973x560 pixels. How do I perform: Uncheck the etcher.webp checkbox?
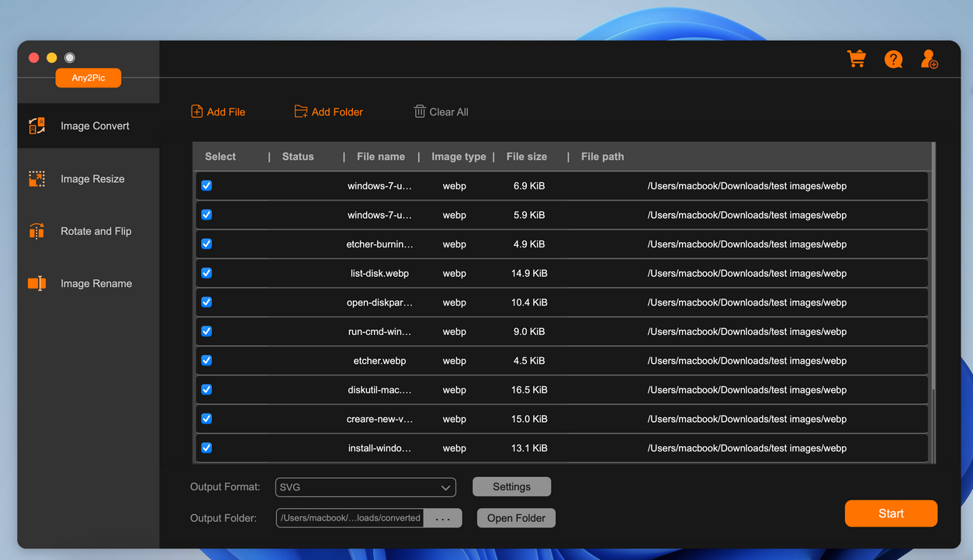coord(206,360)
